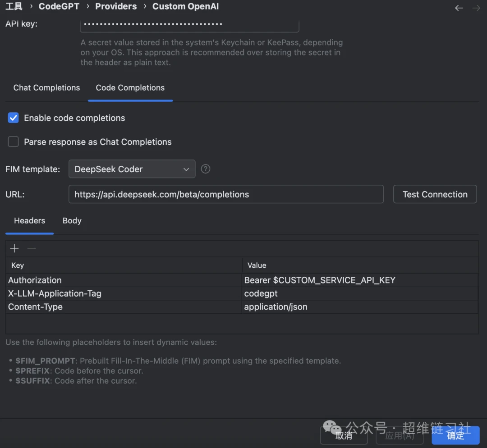Click the application/json value cell
Viewport: 487px width, 448px height.
(360, 307)
